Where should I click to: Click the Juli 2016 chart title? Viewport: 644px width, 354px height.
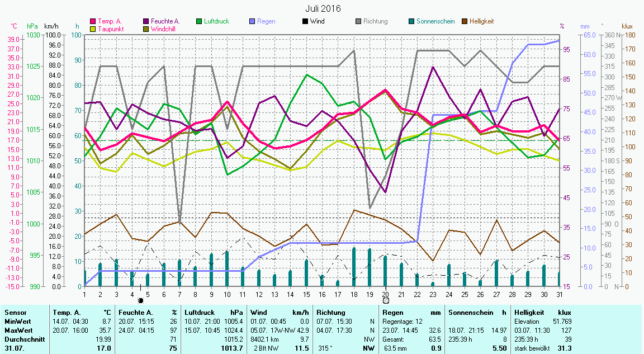tap(323, 8)
